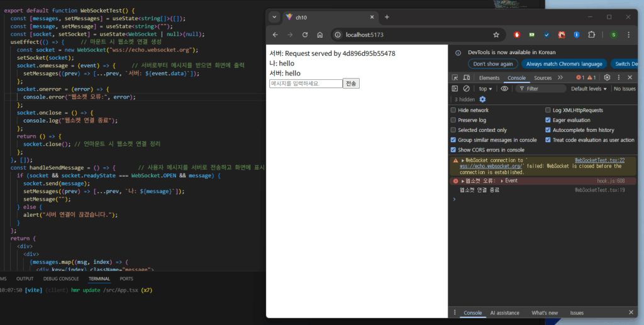The width and height of the screenshot is (644, 325).
Task: Open the Default levels dropdown
Action: [589, 89]
